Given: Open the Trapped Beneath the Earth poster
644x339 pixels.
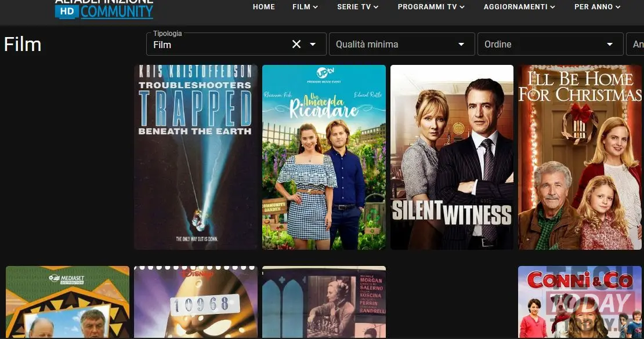Looking at the screenshot, I should click(196, 157).
